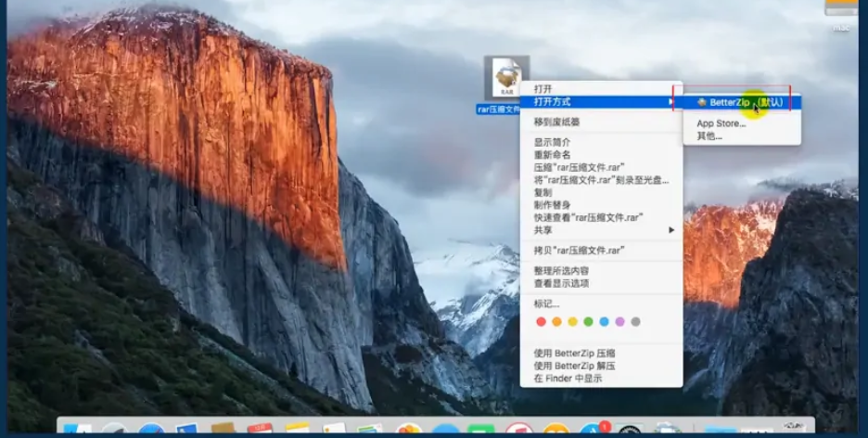Choose 移到废纸篓 to trash the file
Image resolution: width=868 pixels, height=438 pixels.
556,122
